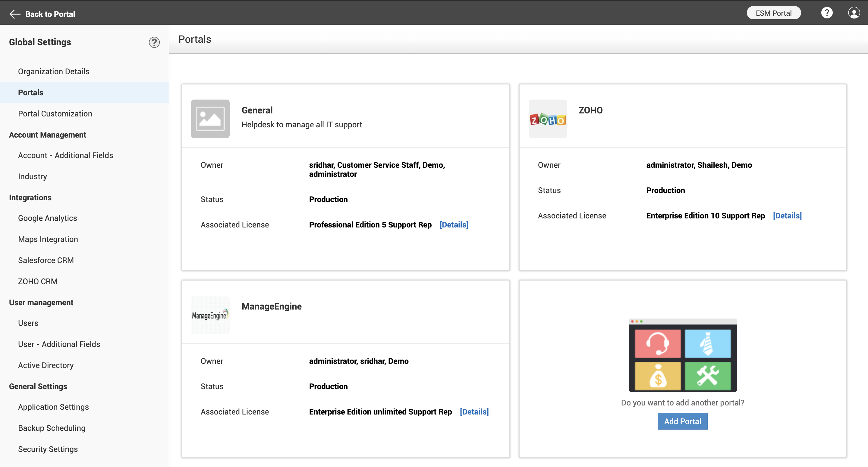Viewport: 868px width, 467px height.
Task: Click the ESM Portal button top right
Action: pyautogui.click(x=773, y=13)
